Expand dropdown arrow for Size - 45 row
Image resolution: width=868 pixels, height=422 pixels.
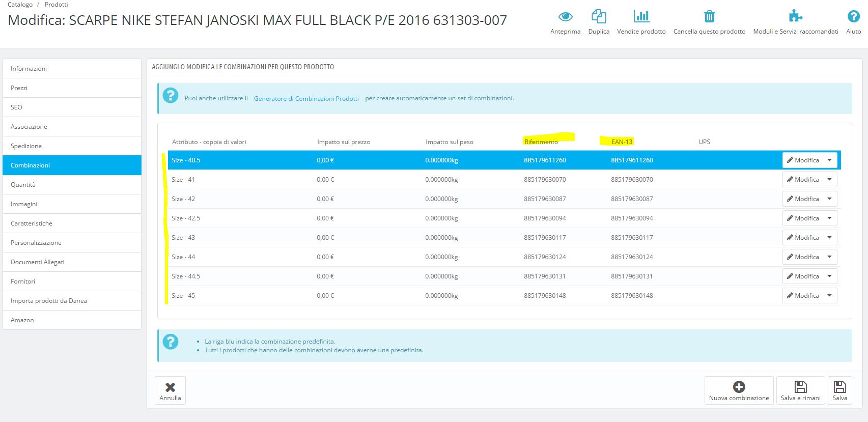point(830,296)
